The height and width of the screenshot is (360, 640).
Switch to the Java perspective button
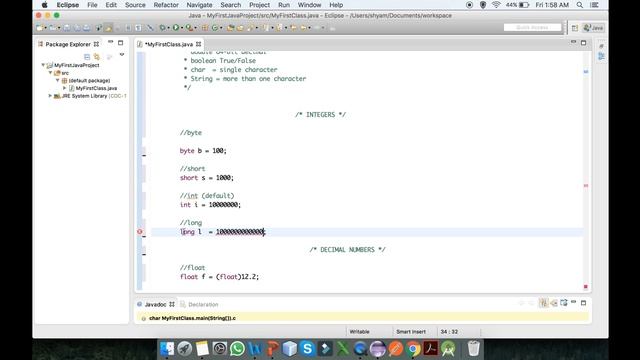point(593,28)
